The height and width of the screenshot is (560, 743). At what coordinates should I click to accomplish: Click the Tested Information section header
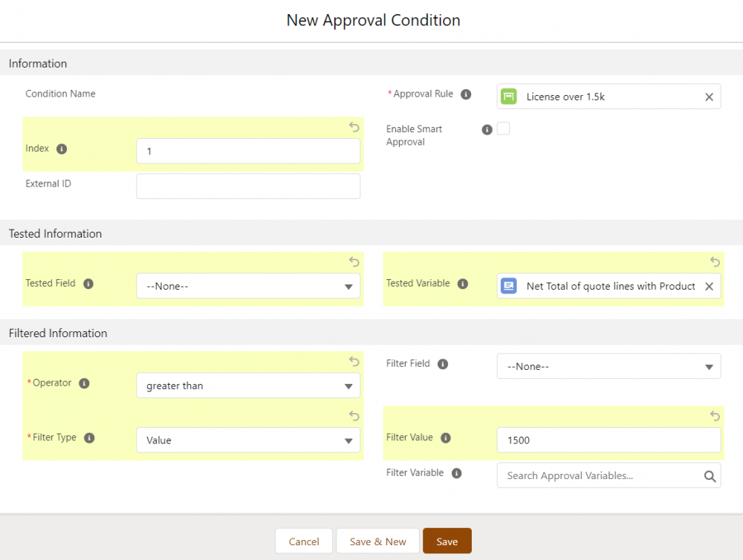[x=371, y=233]
